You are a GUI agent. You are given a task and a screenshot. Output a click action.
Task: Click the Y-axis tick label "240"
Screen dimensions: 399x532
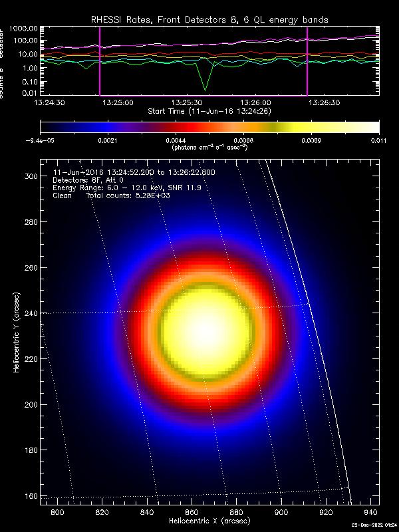point(31,313)
